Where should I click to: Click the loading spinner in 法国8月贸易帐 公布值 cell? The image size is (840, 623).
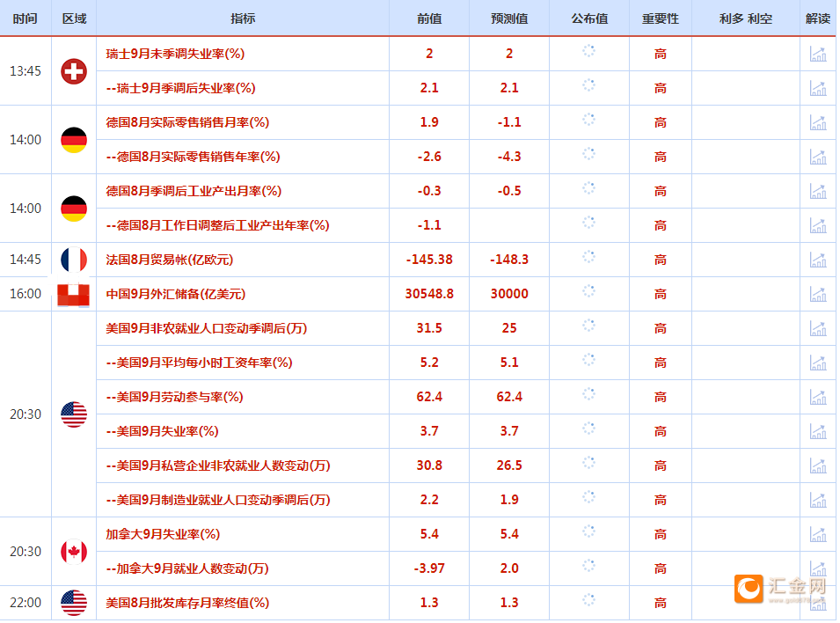pos(588,259)
